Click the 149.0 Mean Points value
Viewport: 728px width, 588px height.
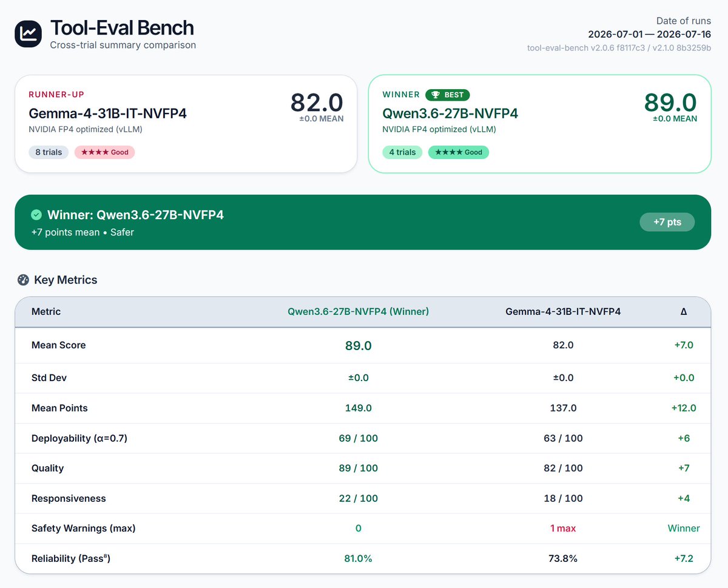(x=358, y=408)
